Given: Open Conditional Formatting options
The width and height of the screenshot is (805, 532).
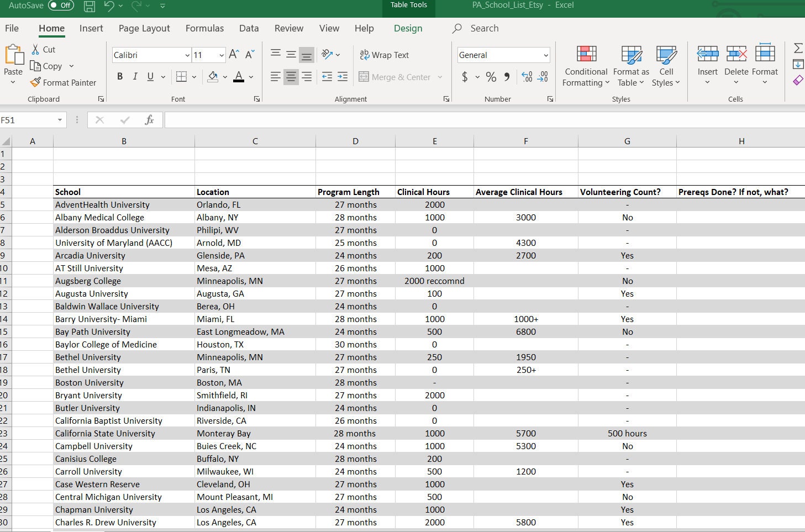Looking at the screenshot, I should click(x=585, y=66).
